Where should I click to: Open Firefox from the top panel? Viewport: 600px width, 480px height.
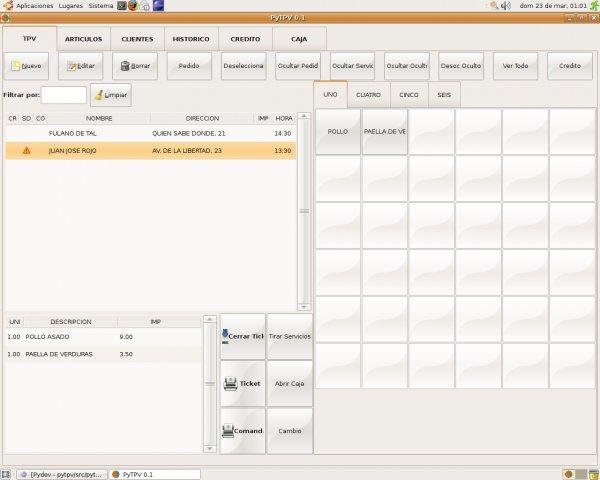click(133, 6)
